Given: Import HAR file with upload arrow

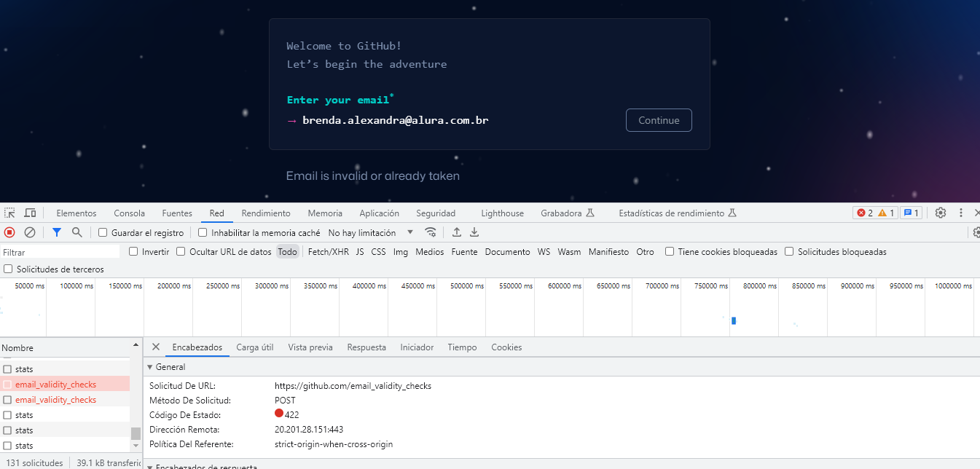Looking at the screenshot, I should 457,232.
